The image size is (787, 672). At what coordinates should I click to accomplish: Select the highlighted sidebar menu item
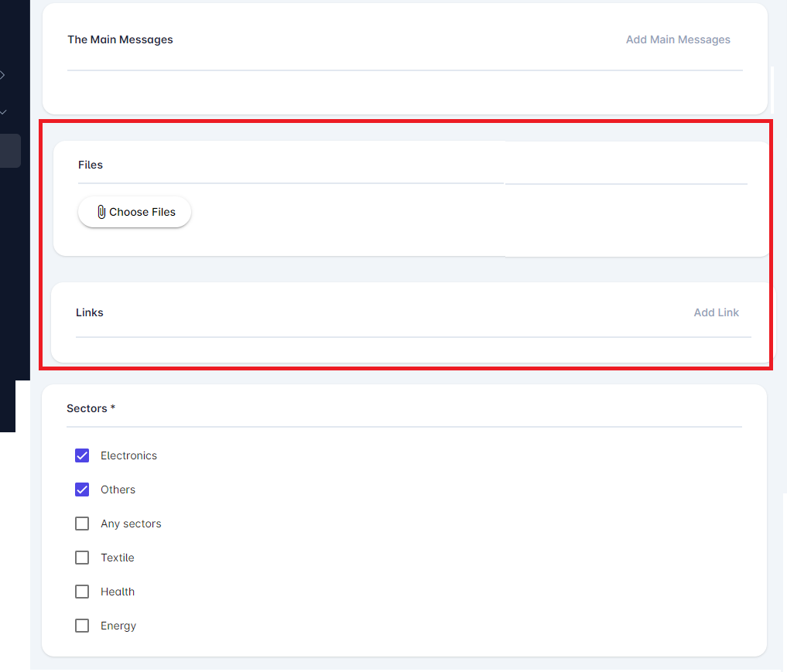[10, 150]
